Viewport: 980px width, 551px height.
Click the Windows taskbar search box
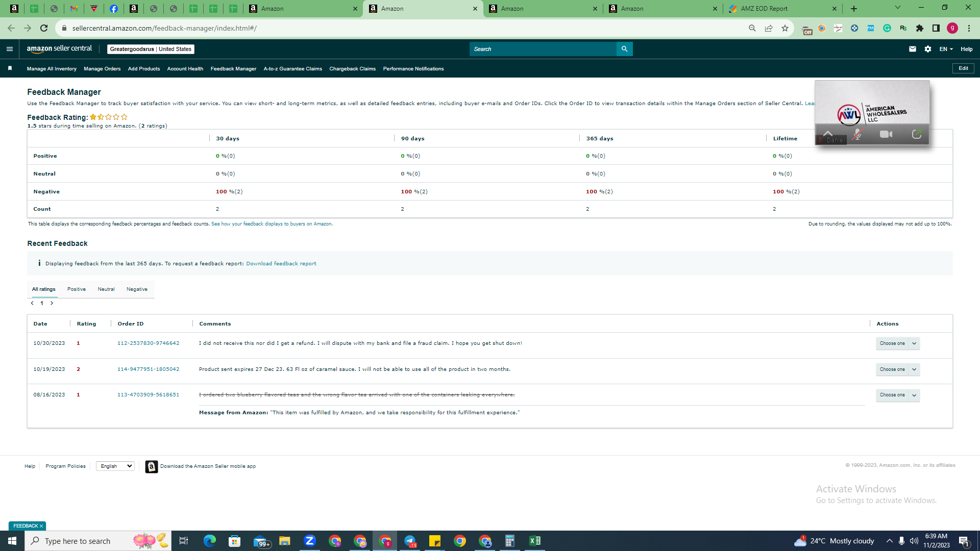click(x=98, y=541)
